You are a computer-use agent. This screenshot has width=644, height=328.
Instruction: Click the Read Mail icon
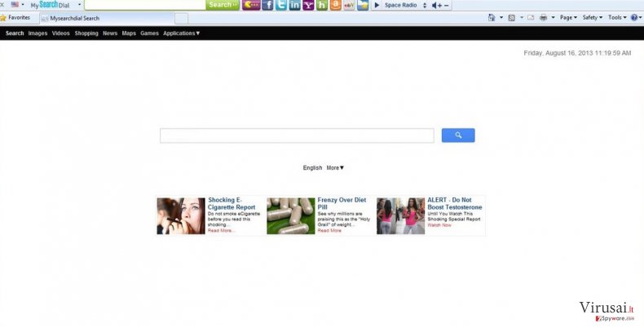tap(531, 18)
